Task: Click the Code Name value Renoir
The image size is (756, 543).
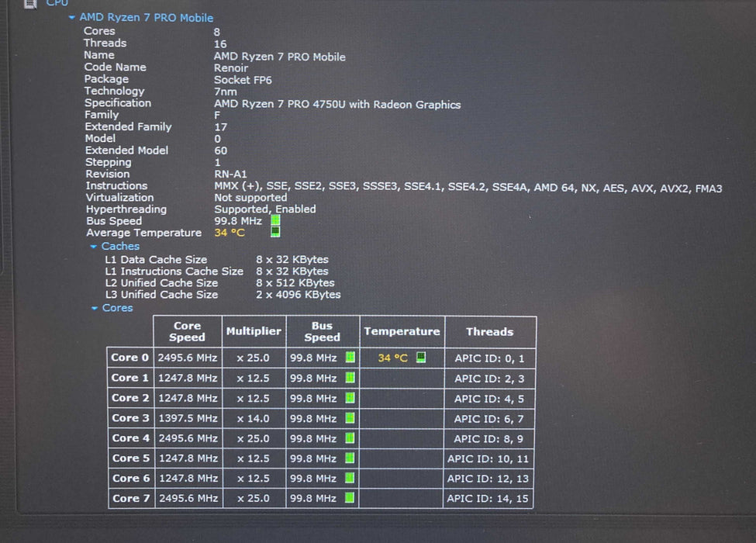Action: [x=231, y=68]
